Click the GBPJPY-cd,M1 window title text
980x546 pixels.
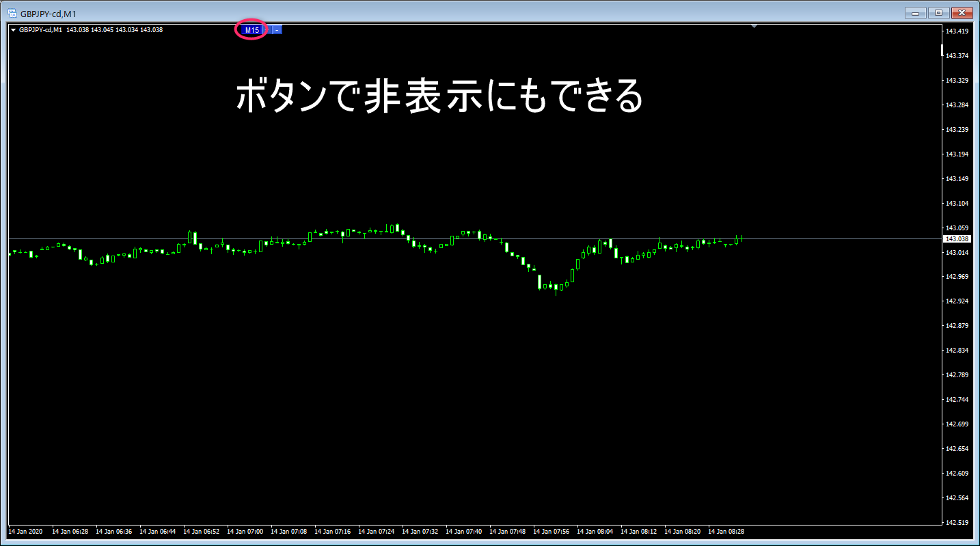click(x=49, y=13)
